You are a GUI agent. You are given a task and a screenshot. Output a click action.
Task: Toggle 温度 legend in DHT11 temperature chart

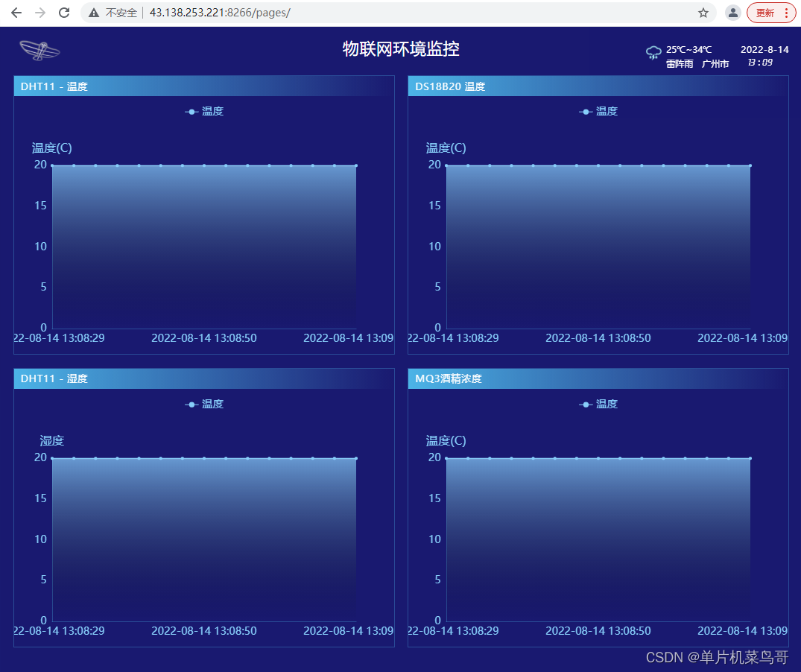click(x=204, y=111)
